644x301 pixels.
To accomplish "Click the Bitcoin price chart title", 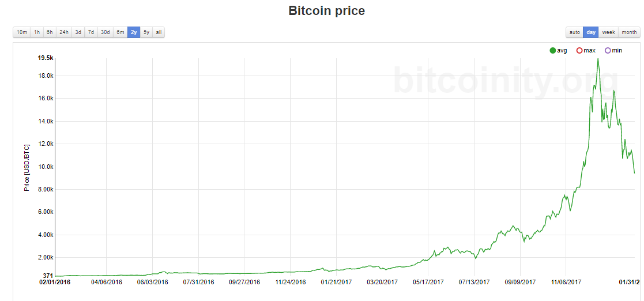I will point(326,11).
